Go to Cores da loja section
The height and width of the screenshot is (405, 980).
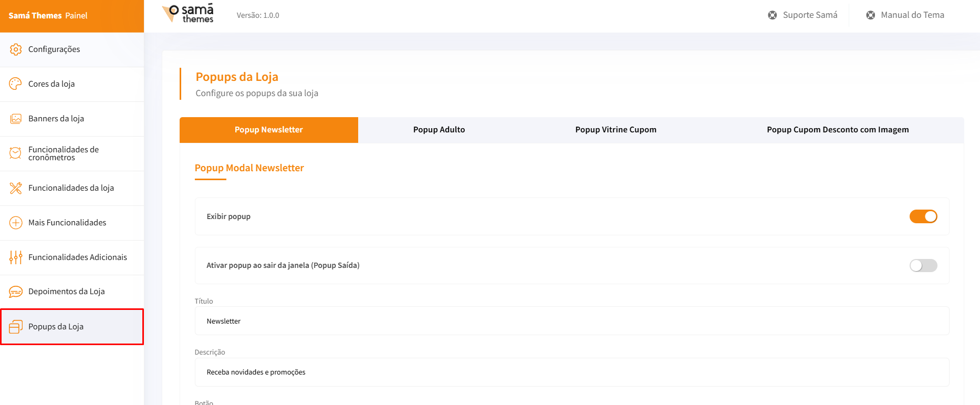click(72, 84)
